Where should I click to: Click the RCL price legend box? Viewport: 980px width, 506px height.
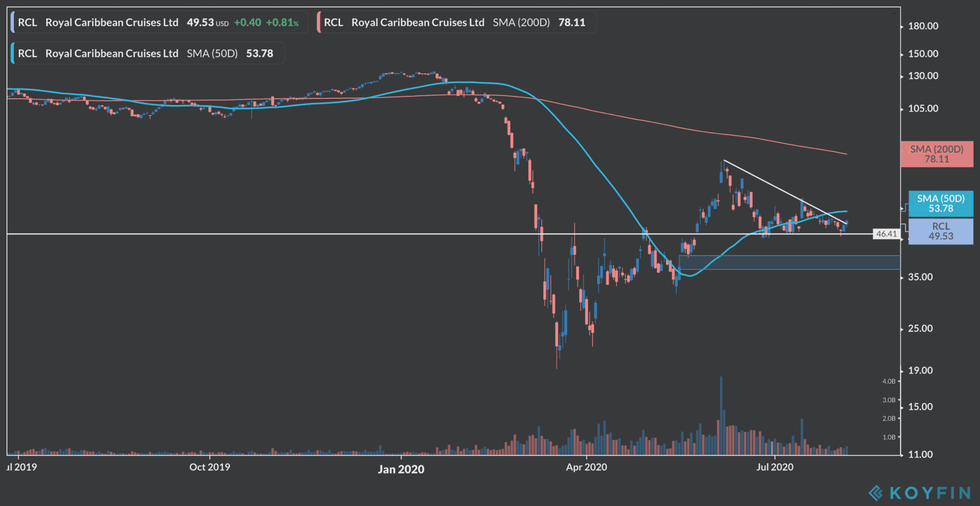click(159, 23)
